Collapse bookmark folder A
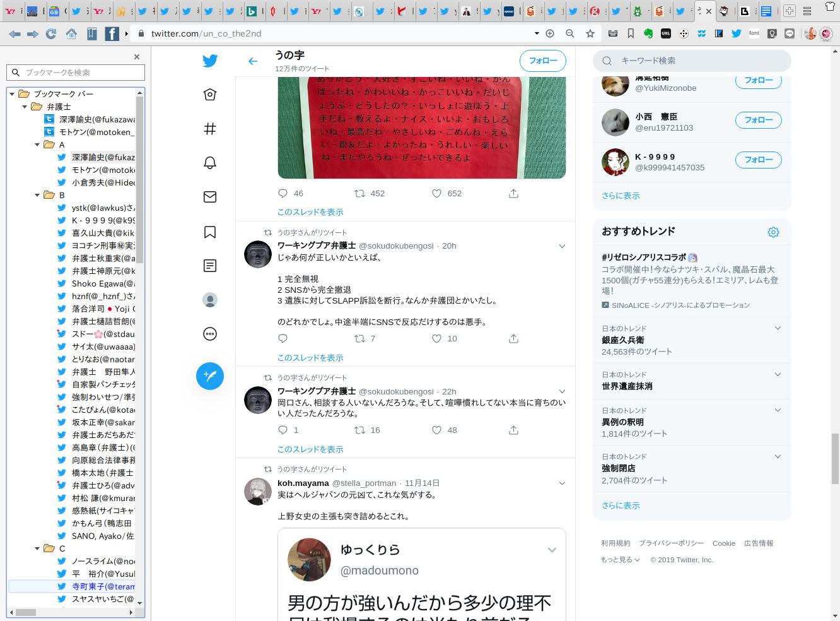Image resolution: width=840 pixels, height=621 pixels. (x=37, y=145)
